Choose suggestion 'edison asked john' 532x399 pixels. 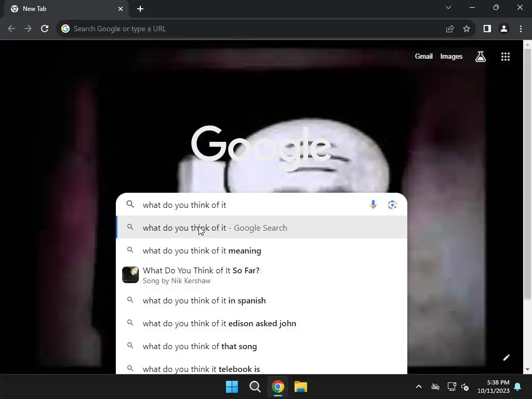[262, 323]
